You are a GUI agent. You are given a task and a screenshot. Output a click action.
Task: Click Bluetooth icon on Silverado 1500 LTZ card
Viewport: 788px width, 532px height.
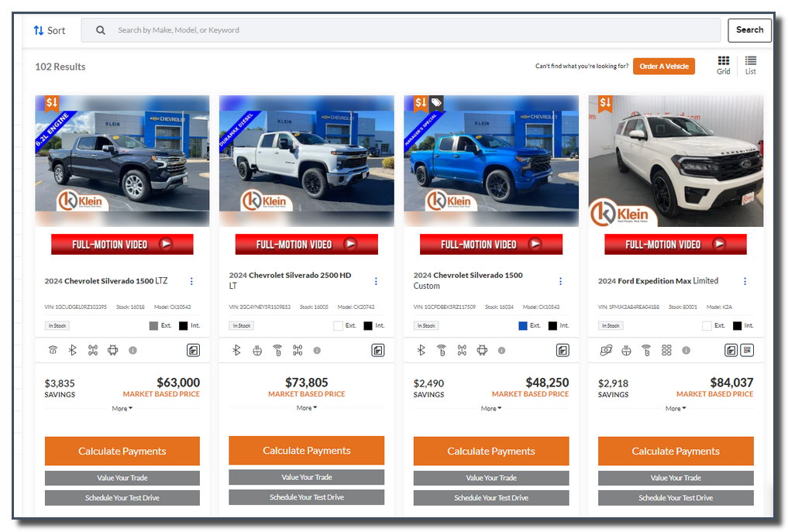pyautogui.click(x=73, y=350)
